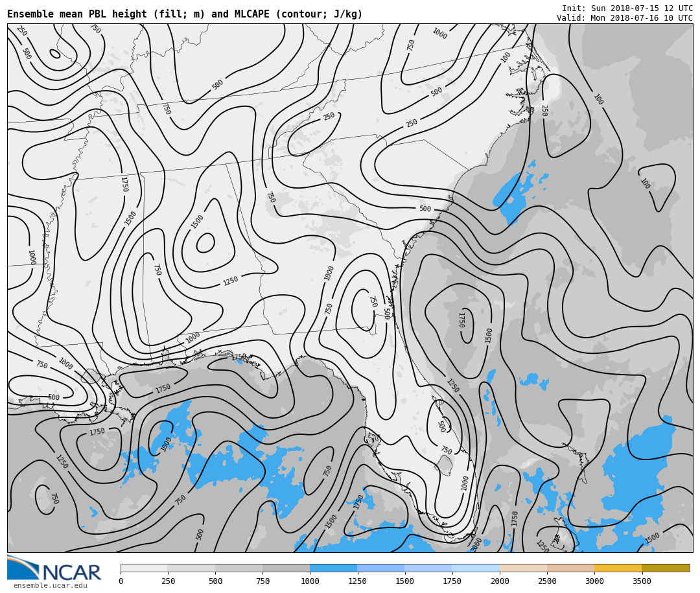This screenshot has height=593, width=700.
Task: Click Lake Okeechobee in southern Florida
Action: click(x=444, y=464)
